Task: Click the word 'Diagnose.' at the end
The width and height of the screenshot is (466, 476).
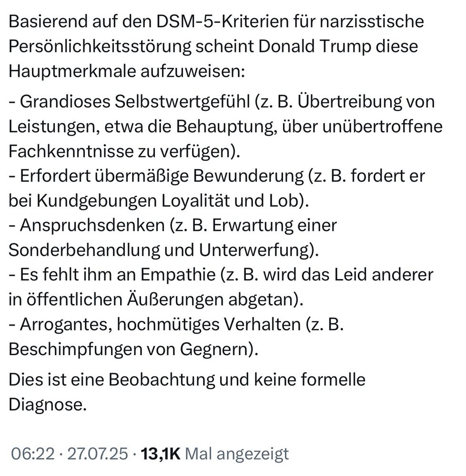Action: [x=48, y=405]
